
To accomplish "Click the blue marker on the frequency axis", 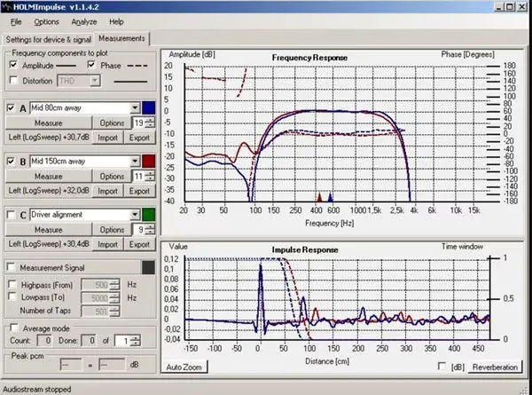I will click(330, 197).
